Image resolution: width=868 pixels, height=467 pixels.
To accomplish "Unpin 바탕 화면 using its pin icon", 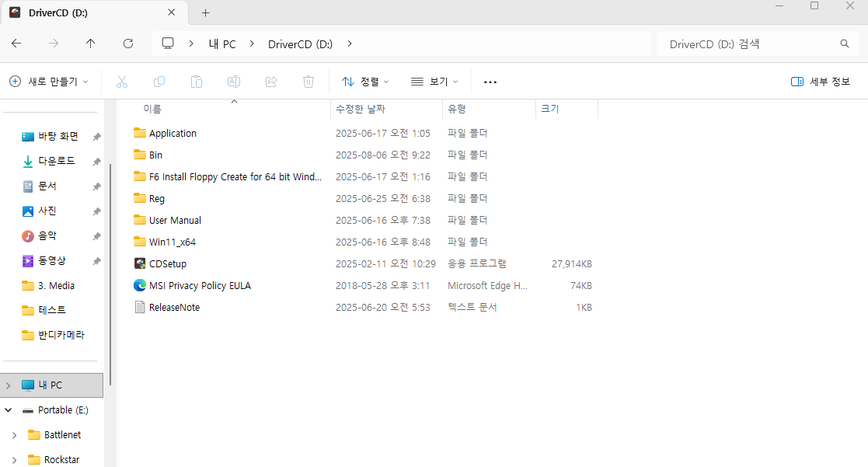I will point(96,137).
